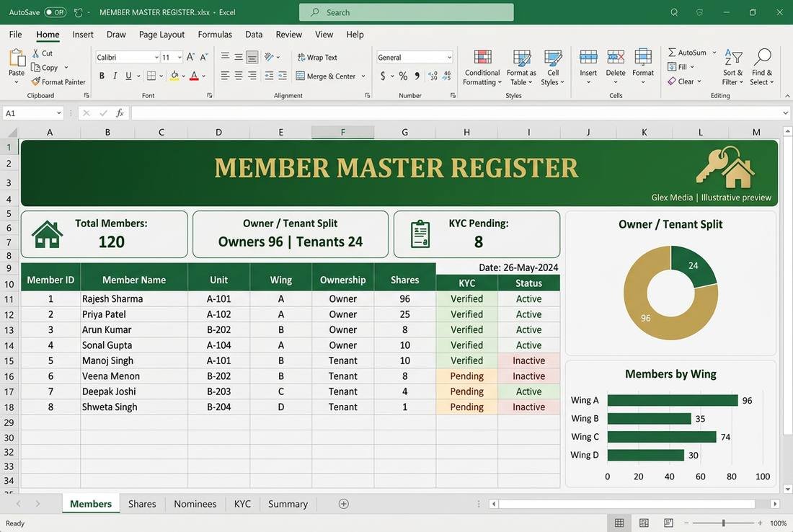Open the Merge & Center dropdown arrow
The image size is (793, 532).
(x=363, y=76)
